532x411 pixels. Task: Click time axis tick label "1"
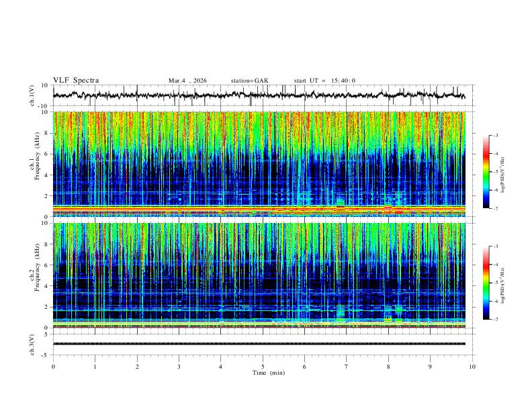[x=95, y=367]
